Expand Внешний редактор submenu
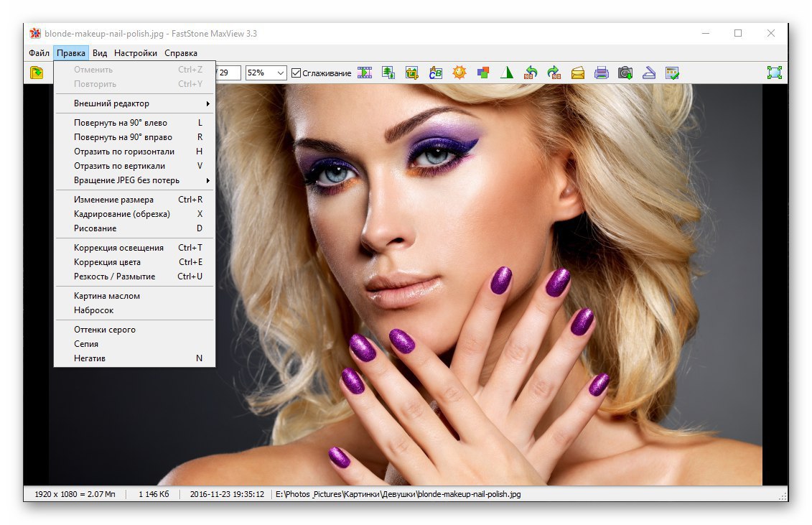This screenshot has width=812, height=525. click(x=135, y=103)
